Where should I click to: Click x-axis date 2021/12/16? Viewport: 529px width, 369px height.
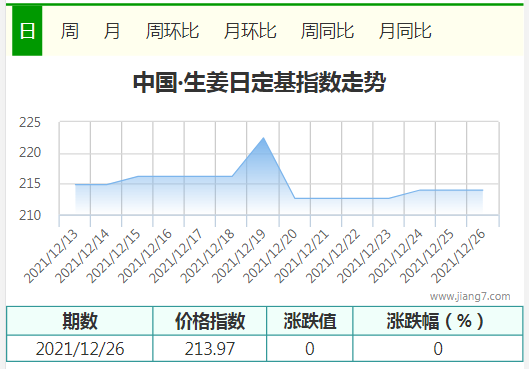pos(145,256)
